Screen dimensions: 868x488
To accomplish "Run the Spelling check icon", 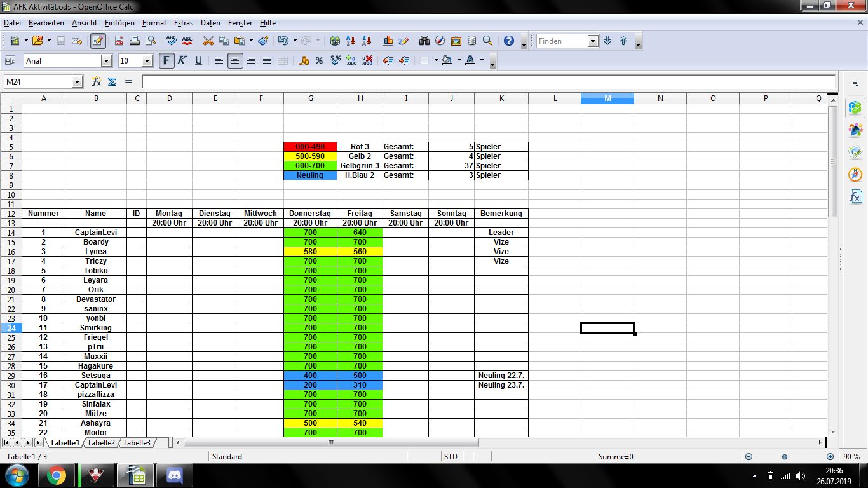I will click(171, 41).
